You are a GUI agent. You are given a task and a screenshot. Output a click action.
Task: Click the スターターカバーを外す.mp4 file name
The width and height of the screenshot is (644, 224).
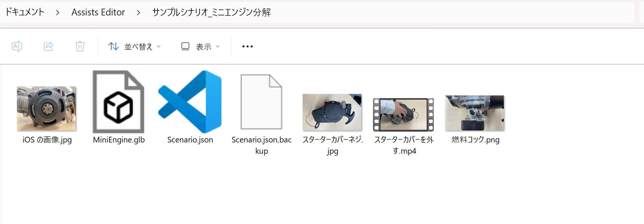[404, 145]
